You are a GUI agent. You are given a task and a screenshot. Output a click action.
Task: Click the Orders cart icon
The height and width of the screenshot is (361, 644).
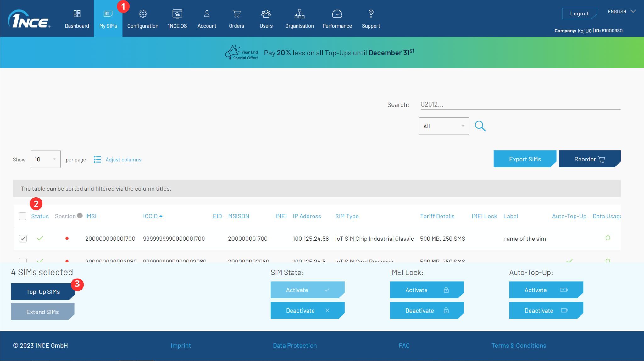click(x=236, y=14)
